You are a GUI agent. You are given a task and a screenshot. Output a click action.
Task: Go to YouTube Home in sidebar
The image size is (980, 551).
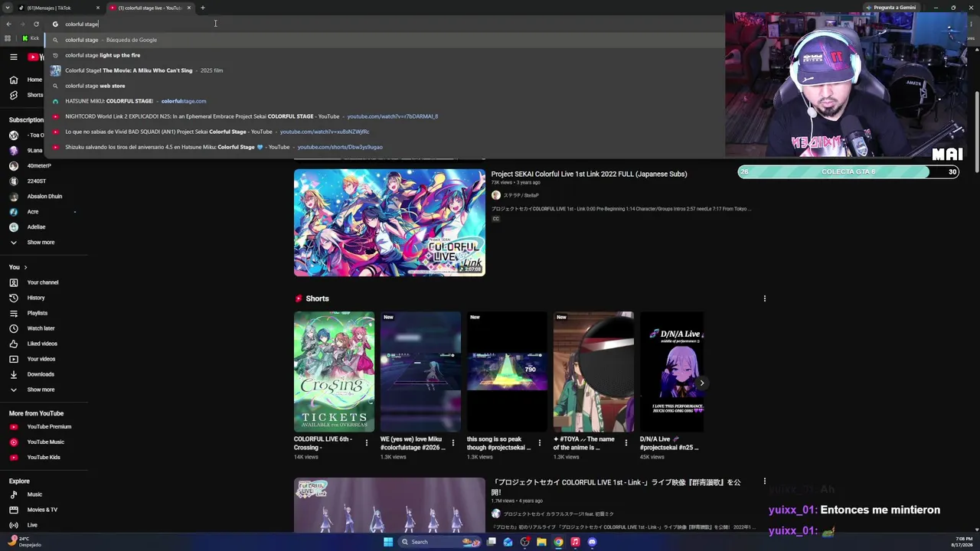click(x=24, y=80)
